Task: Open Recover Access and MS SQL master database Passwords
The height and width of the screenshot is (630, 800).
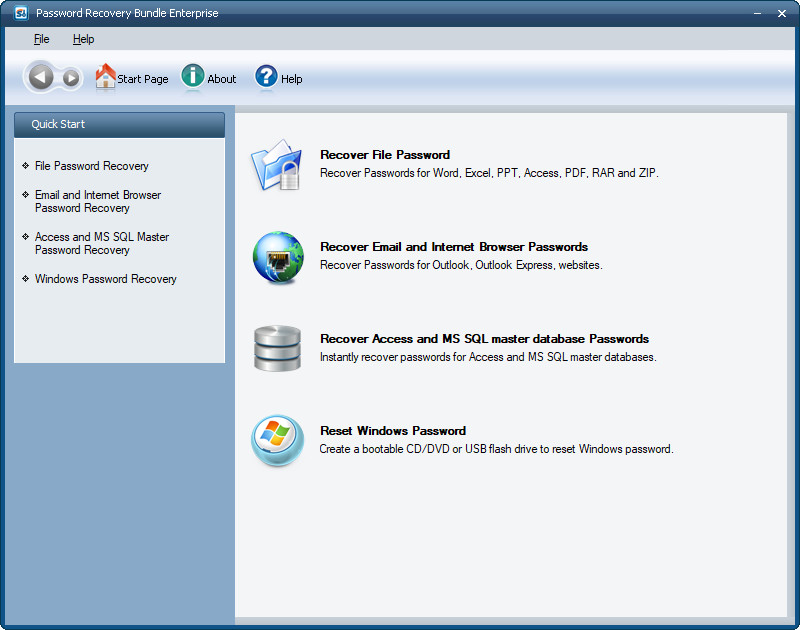Action: pos(484,339)
